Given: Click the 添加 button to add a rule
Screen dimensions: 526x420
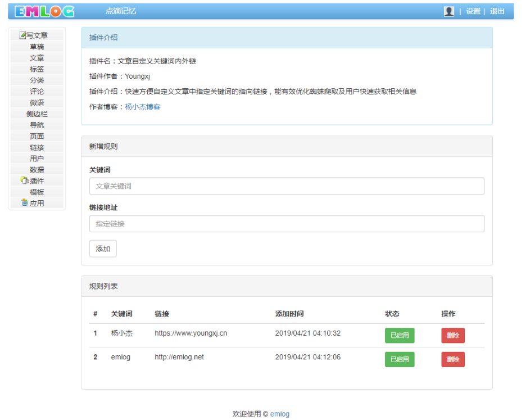Looking at the screenshot, I should (103, 248).
